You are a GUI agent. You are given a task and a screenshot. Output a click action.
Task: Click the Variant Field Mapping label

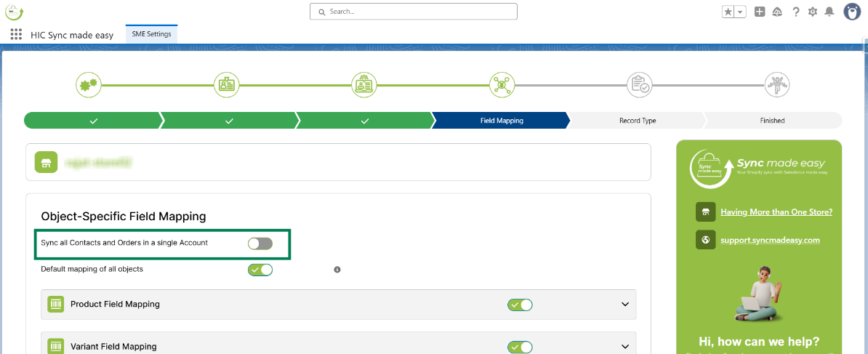(x=113, y=347)
